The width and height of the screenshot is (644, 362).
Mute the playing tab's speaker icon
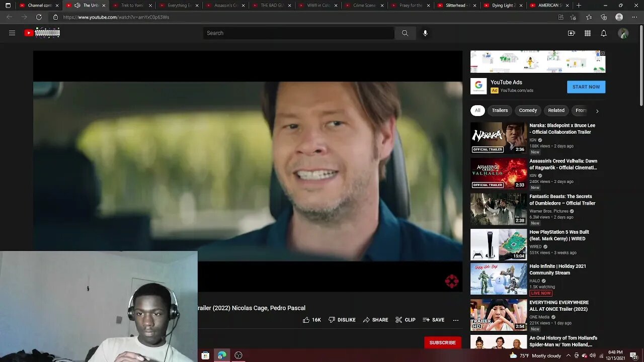click(x=77, y=6)
